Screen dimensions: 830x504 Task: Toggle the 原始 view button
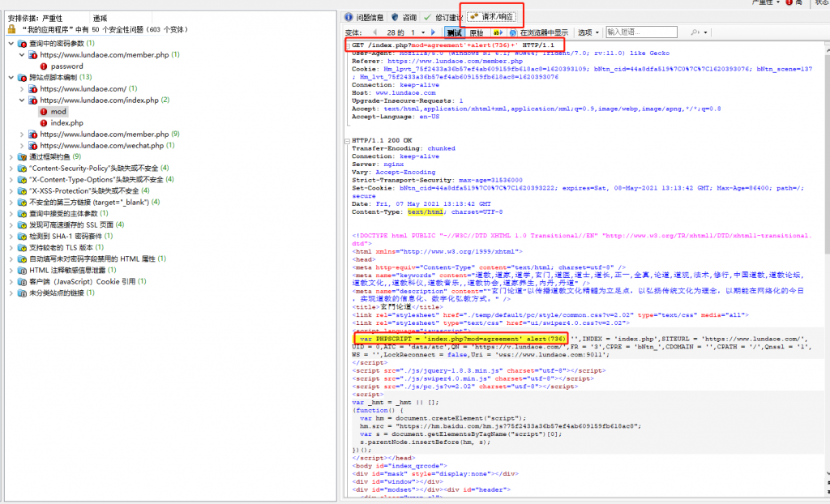coord(477,32)
